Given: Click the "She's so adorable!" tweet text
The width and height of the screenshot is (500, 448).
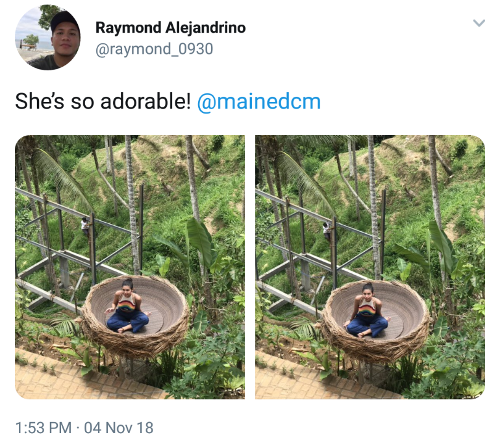Looking at the screenshot, I should (102, 101).
